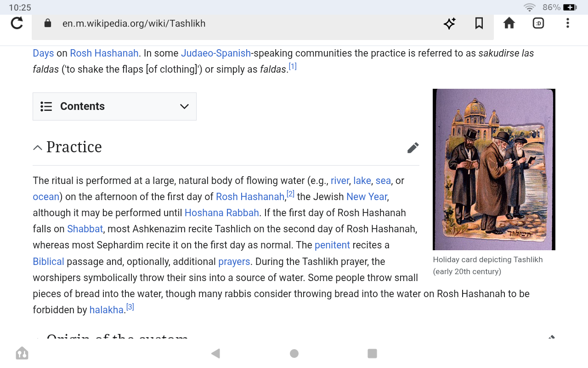Open Android recent apps square button
The height and width of the screenshot is (368, 588).
[x=372, y=353]
